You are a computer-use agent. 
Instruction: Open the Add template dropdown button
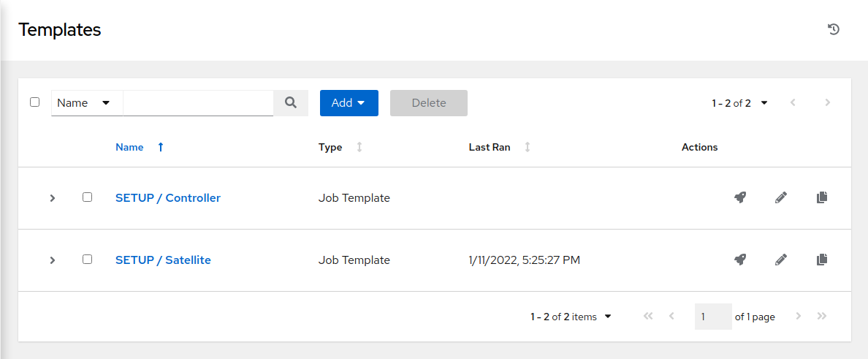[x=349, y=103]
